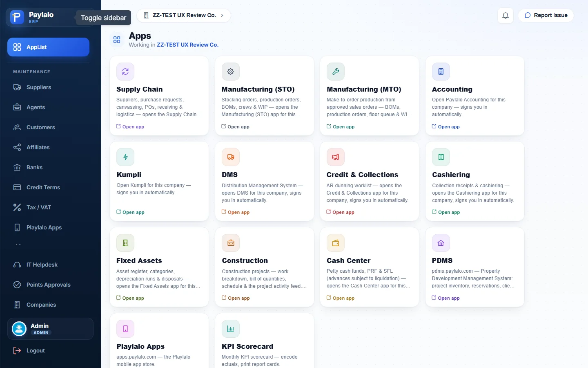Click the Fixed Assets building icon
This screenshot has height=368, width=588.
point(125,243)
